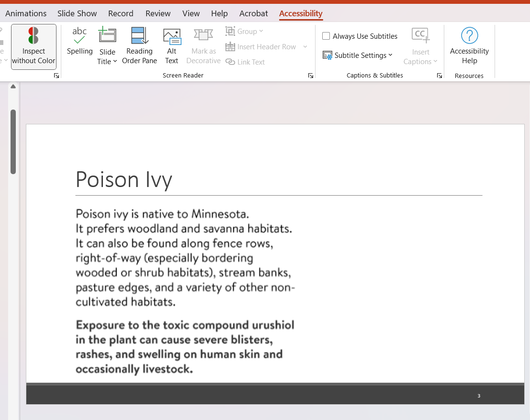This screenshot has height=420, width=530.
Task: Select the Accessibility tab
Action: (301, 13)
